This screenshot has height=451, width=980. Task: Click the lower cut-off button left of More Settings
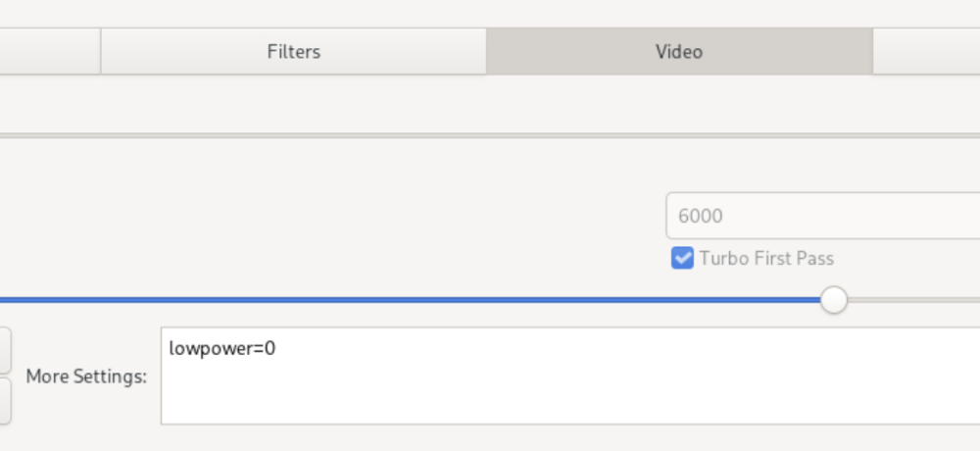(x=5, y=400)
